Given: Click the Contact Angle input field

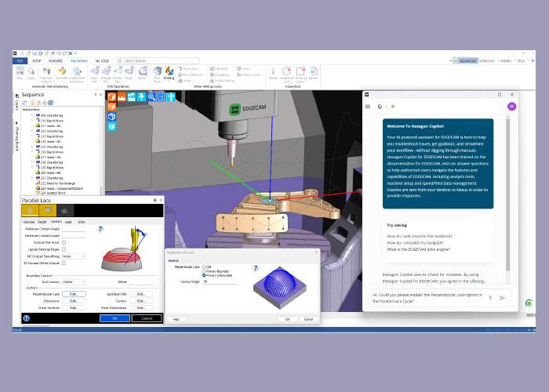Looking at the screenshot, I should [x=220, y=281].
